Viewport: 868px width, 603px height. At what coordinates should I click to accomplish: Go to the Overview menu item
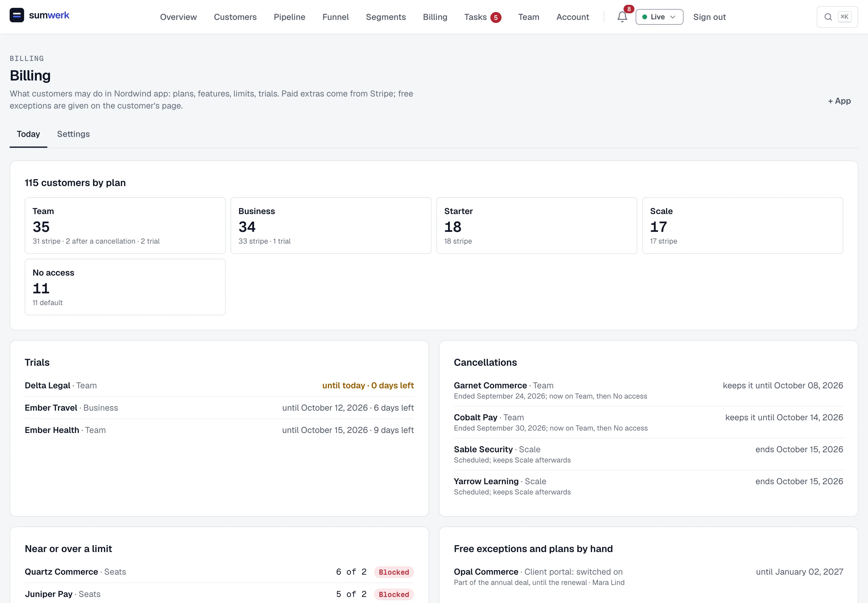coord(178,17)
